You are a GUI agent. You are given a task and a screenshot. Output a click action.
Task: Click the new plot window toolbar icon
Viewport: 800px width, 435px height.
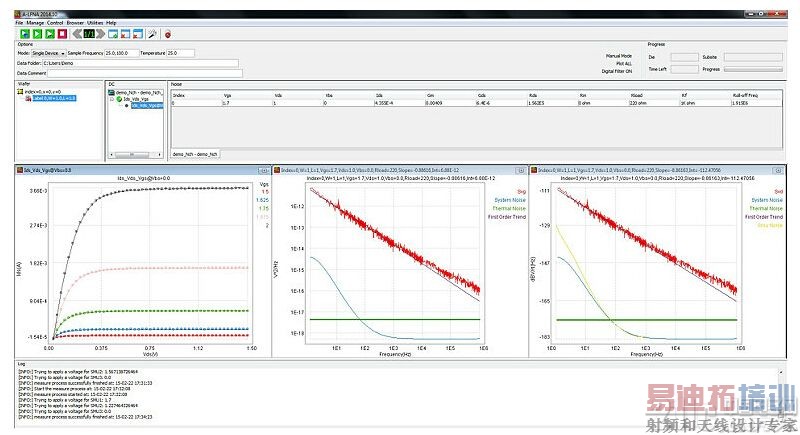tap(113, 34)
